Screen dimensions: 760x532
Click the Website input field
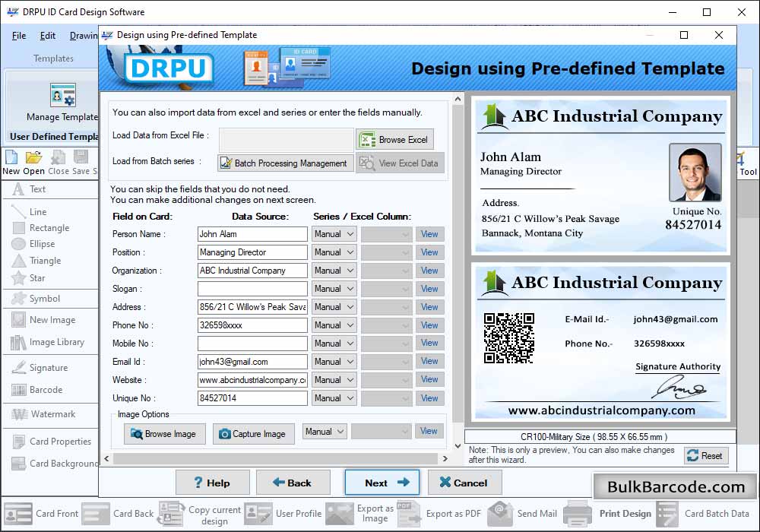[252, 380]
